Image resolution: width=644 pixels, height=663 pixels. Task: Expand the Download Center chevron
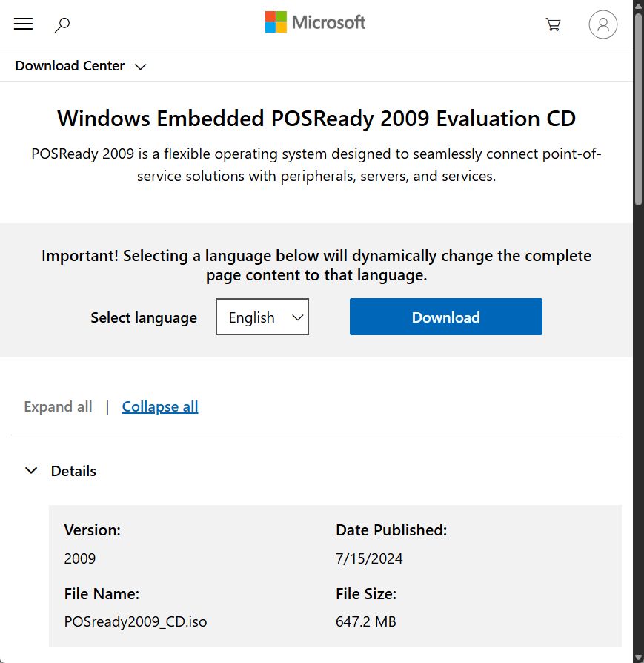click(x=140, y=67)
